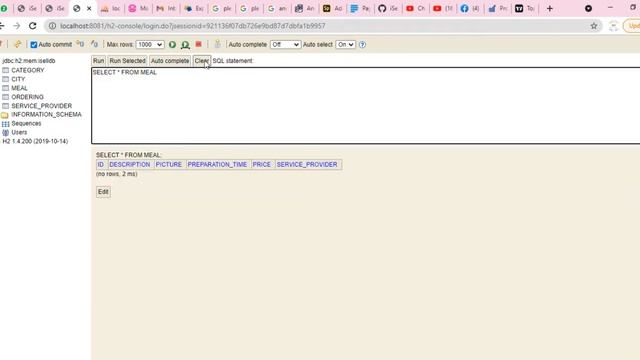This screenshot has width=640, height=360.
Task: Click the Run Selected toolbar icon
Action: (185, 44)
